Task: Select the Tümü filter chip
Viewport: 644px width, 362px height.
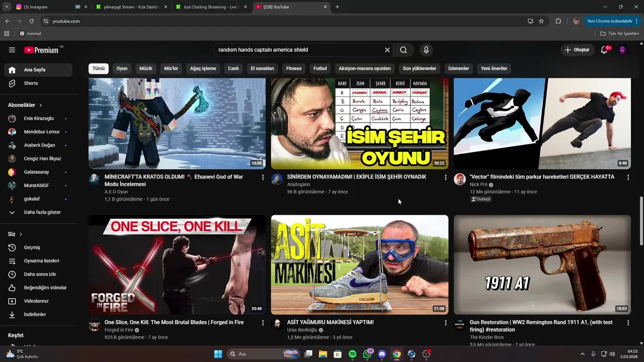Action: point(99,68)
